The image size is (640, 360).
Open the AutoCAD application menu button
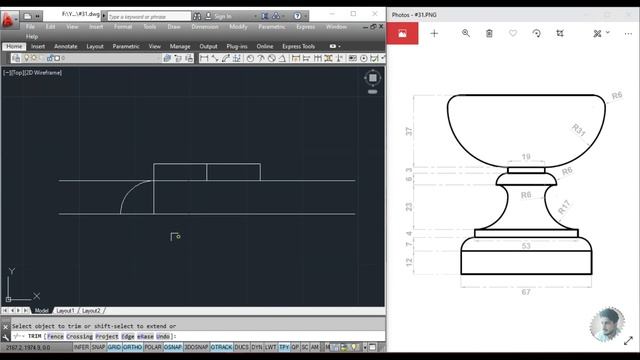pyautogui.click(x=9, y=19)
